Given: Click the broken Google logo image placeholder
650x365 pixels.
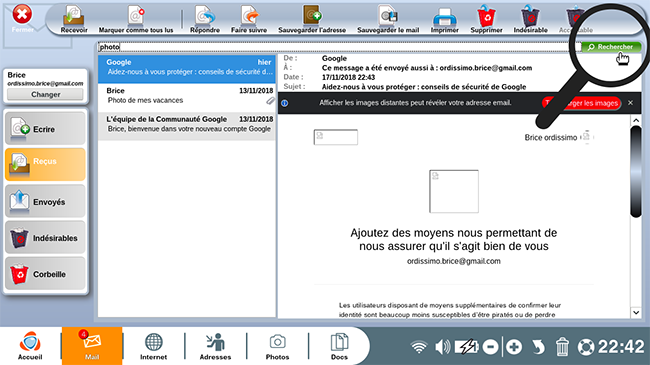Looking at the screenshot, I should tap(336, 137).
